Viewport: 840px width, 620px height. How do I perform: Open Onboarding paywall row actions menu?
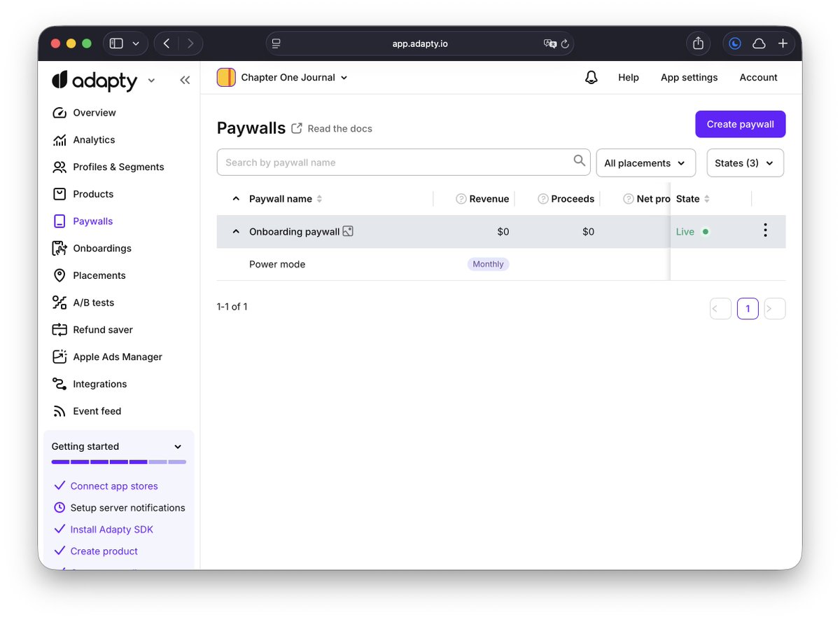point(765,230)
